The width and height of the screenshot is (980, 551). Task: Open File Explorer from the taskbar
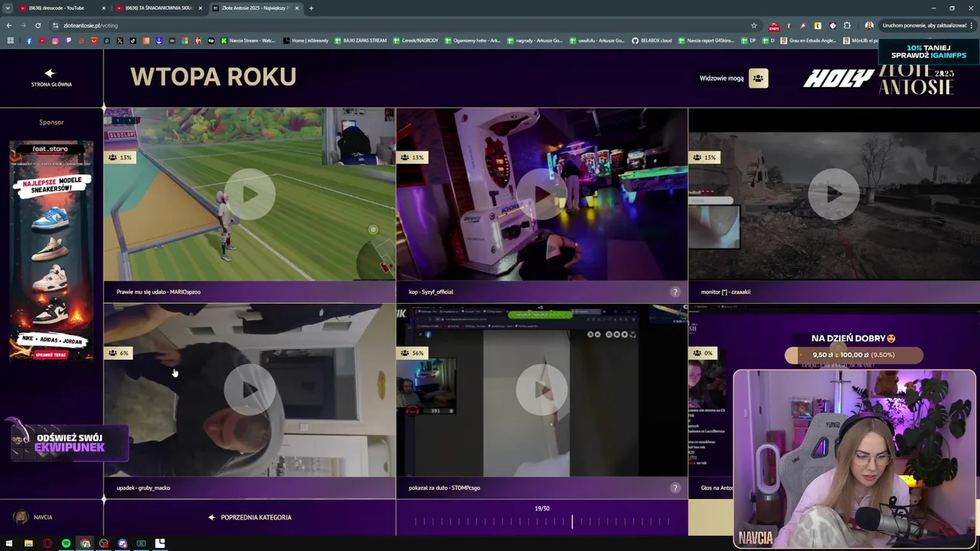point(28,543)
